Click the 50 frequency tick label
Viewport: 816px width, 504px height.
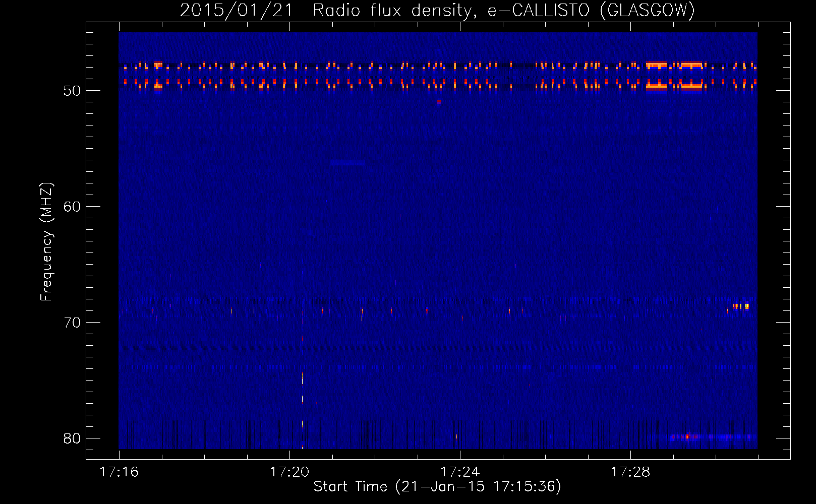pyautogui.click(x=72, y=91)
